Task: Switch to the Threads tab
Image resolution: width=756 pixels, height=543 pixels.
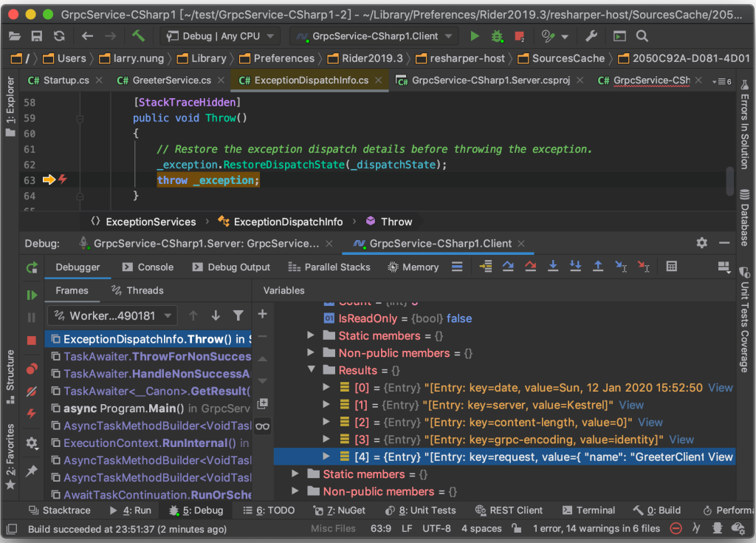Action: coord(137,290)
